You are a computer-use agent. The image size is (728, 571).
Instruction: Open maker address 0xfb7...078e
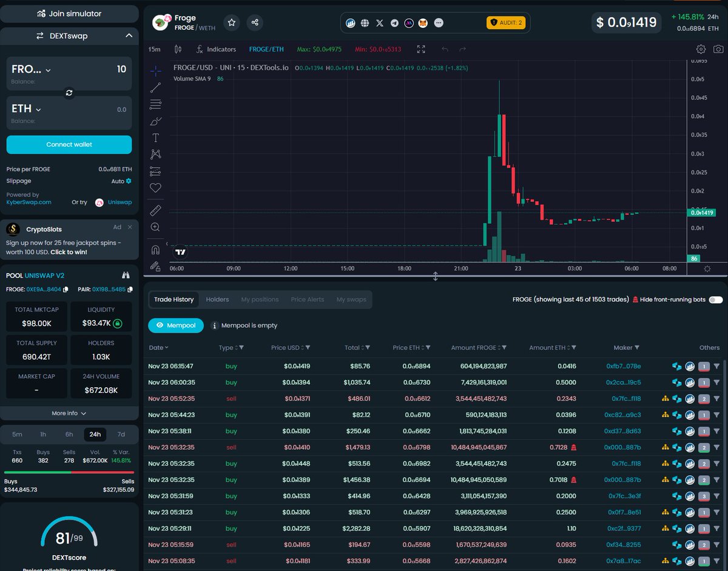pos(624,367)
